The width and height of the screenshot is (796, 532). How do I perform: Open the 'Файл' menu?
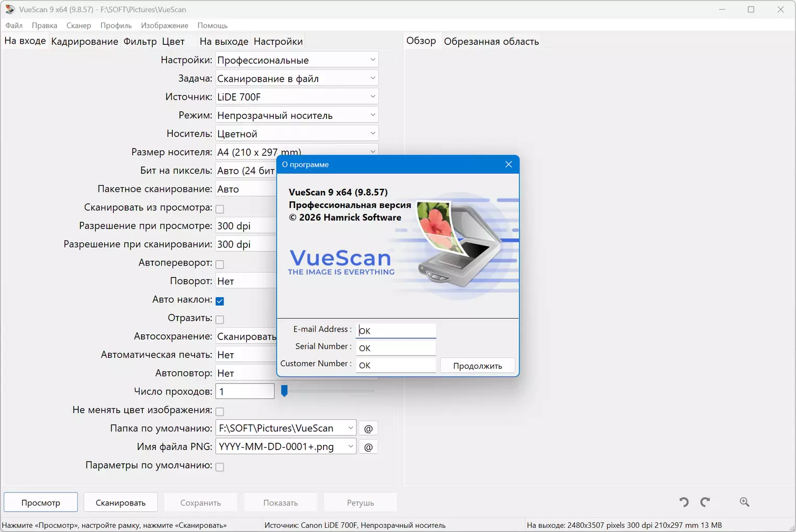14,25
